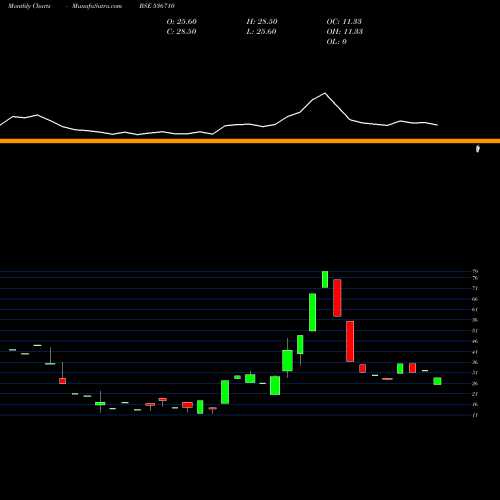Click the 'Monthly Charts' title text
This screenshot has height=500, width=500.
(x=29, y=6)
